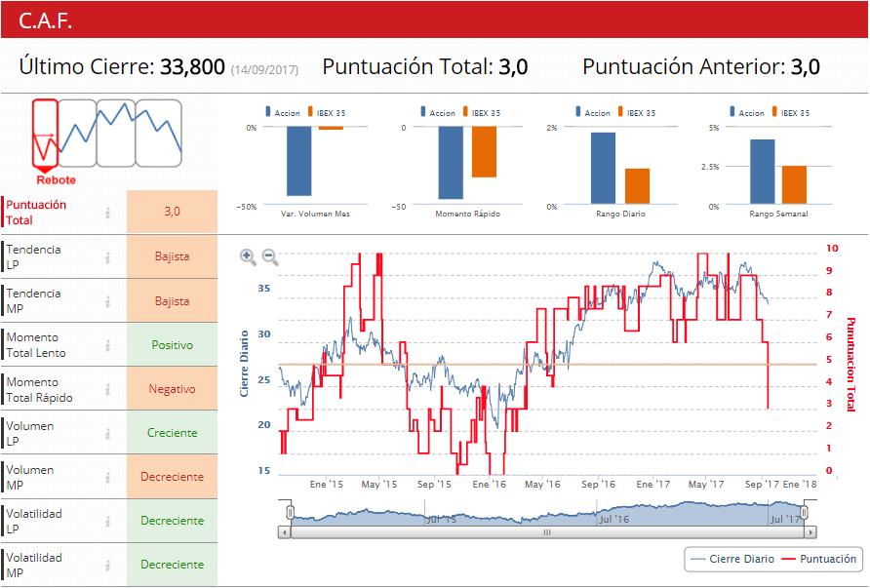
Task: Toggle Puntuación line in main legend
Action: (x=819, y=559)
